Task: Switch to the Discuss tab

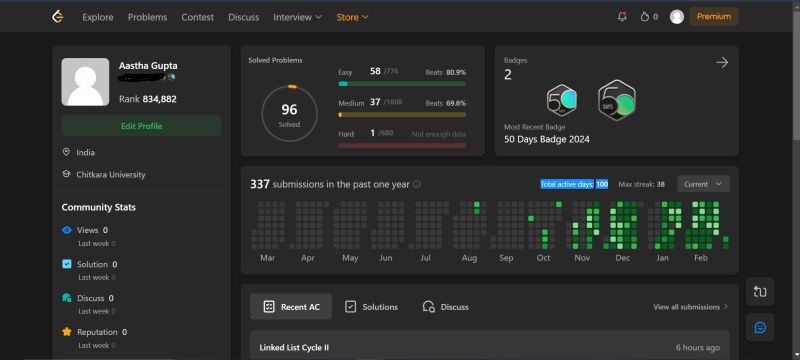Action: [445, 307]
